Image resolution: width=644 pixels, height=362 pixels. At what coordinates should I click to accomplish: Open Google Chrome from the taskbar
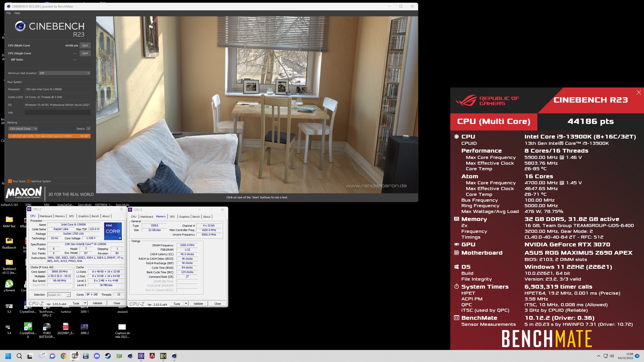pyautogui.click(x=63, y=356)
